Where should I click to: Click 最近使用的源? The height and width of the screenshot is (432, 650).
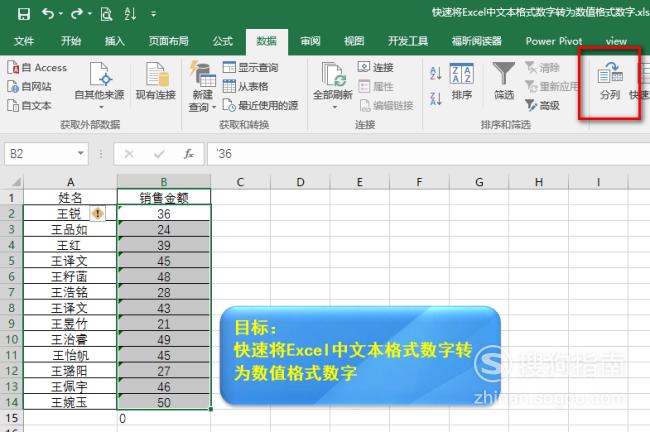pyautogui.click(x=260, y=105)
